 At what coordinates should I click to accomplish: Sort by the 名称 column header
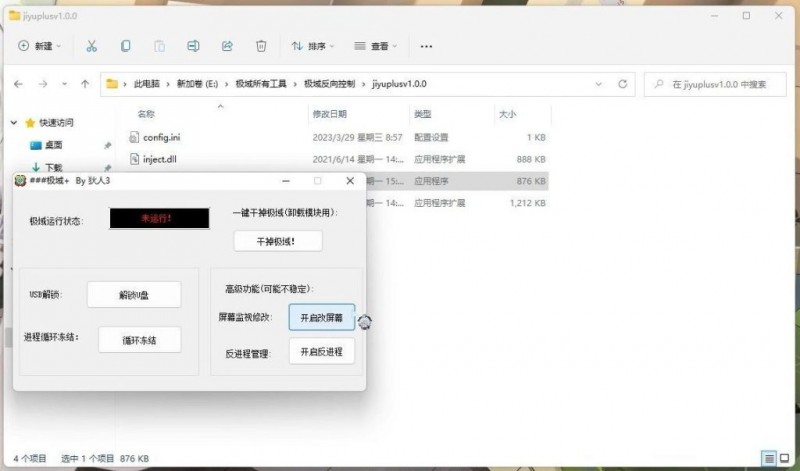click(146, 114)
